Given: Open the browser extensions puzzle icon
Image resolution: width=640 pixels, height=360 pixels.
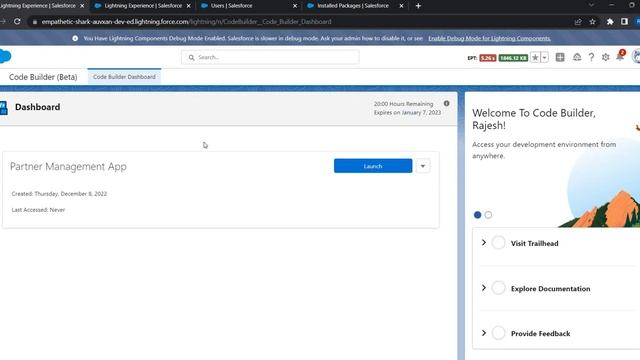Looking at the screenshot, I should (x=610, y=22).
